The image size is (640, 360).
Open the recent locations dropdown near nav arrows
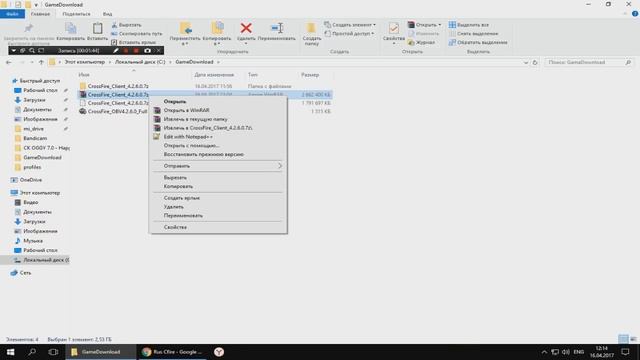click(x=32, y=62)
